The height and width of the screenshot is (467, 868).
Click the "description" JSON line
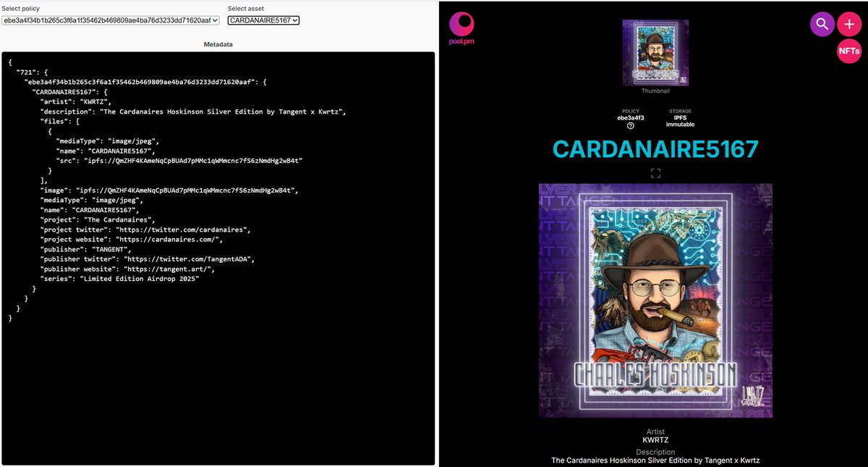coord(194,112)
